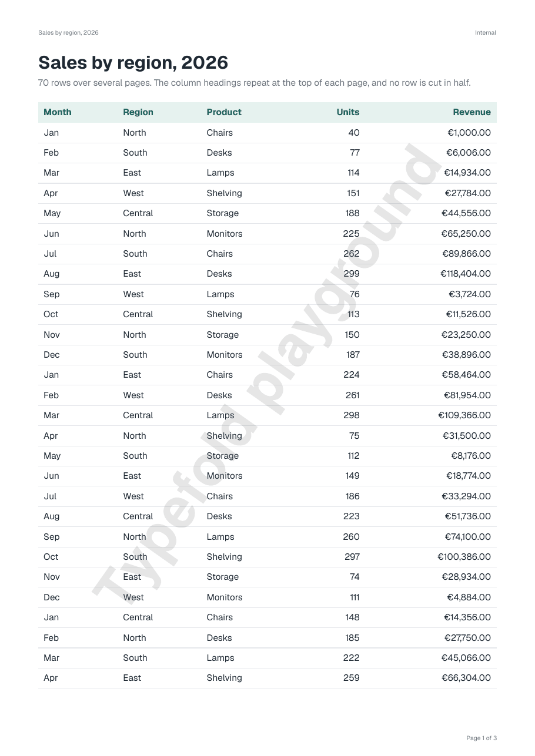This screenshot has width=535, height=756.
Task: Select the €118,404.00 revenue cell
Action: (466, 274)
